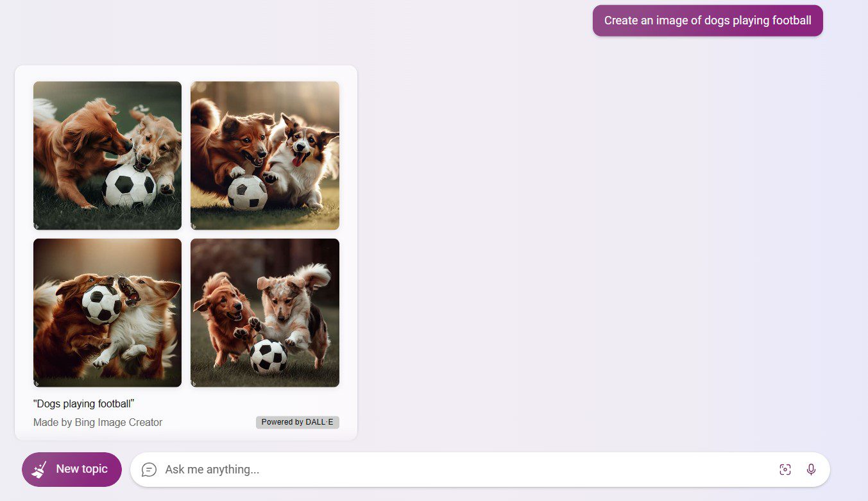The height and width of the screenshot is (501, 868).
Task: Open the top-right generated dog image
Action: coord(265,155)
